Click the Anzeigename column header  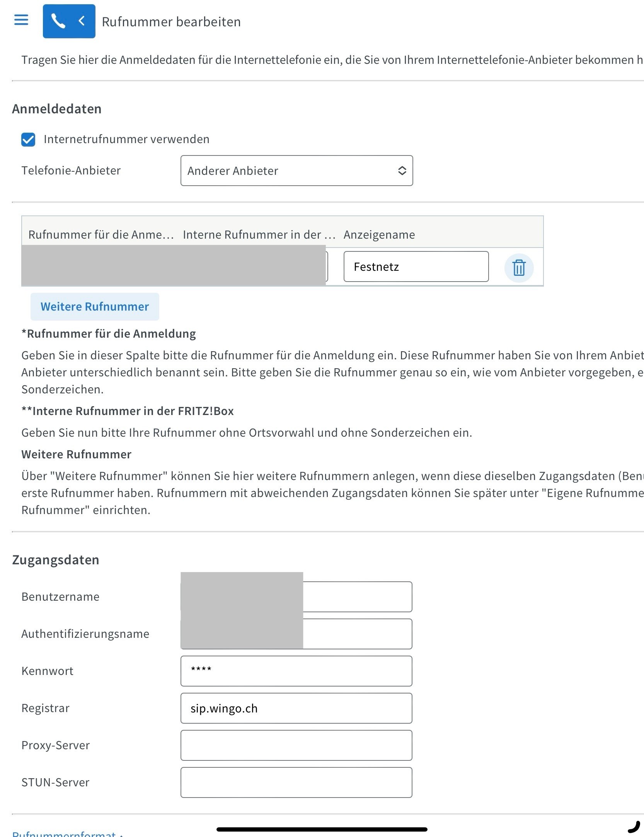(x=379, y=235)
